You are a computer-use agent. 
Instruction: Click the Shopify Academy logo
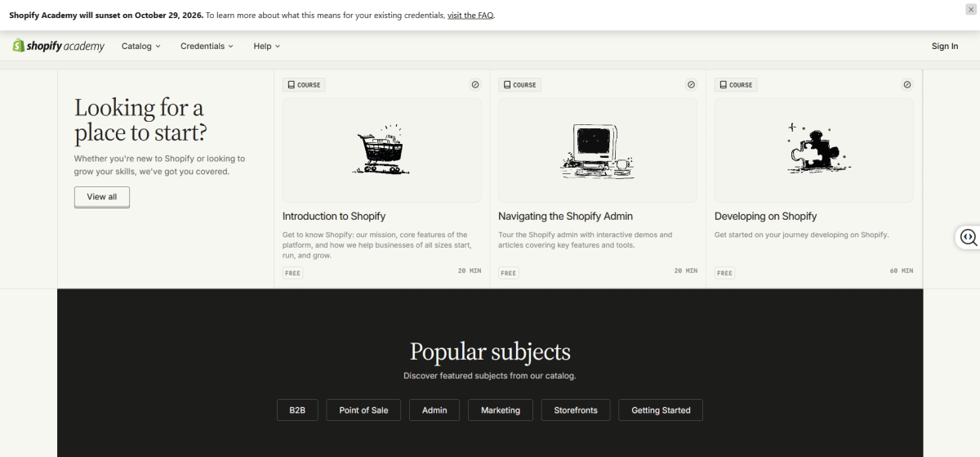[58, 46]
